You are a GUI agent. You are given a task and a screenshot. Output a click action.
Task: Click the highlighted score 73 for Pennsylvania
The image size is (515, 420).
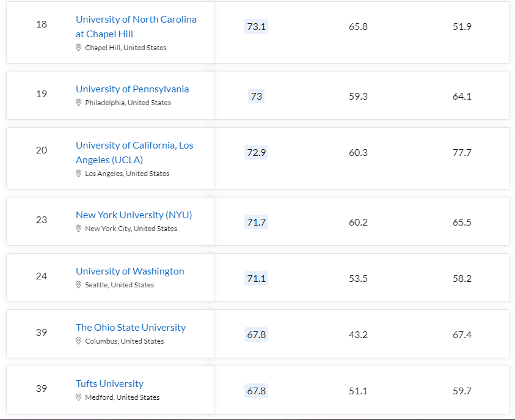point(256,97)
